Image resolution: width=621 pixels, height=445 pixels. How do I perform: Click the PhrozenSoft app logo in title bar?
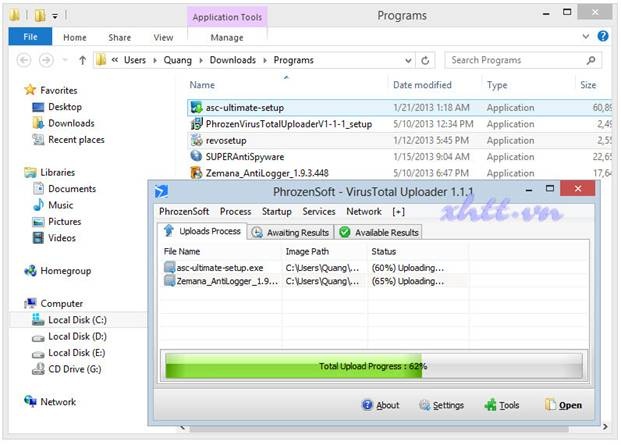(161, 192)
